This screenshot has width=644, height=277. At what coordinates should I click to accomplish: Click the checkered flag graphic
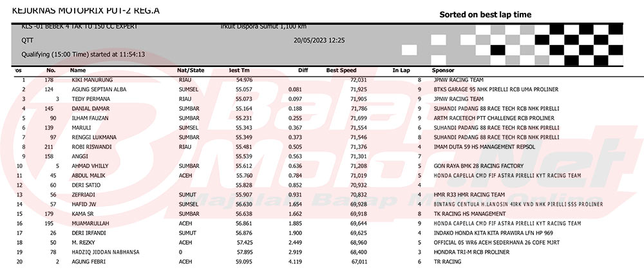[x=512, y=44]
